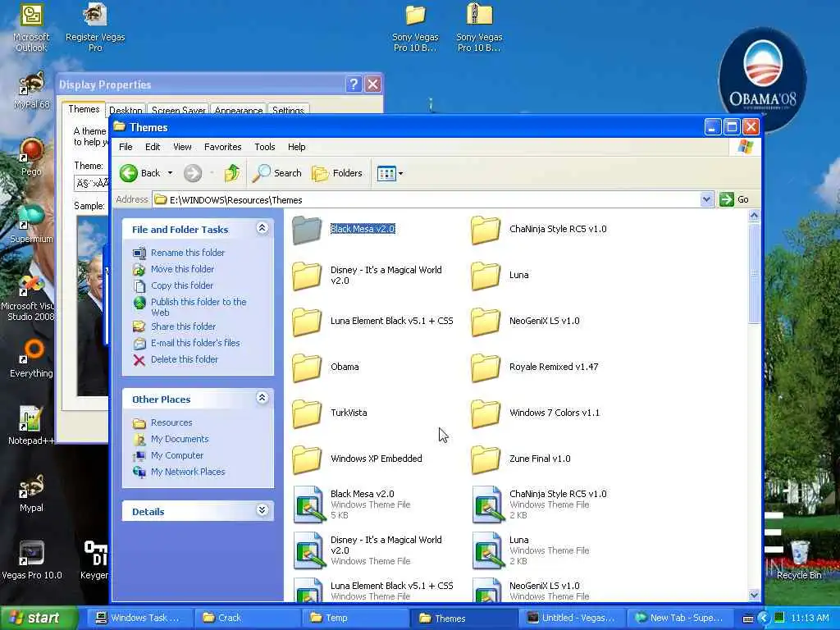The height and width of the screenshot is (630, 840).
Task: Open Microsoft Outlook desktop shortcut
Action: coord(31,28)
